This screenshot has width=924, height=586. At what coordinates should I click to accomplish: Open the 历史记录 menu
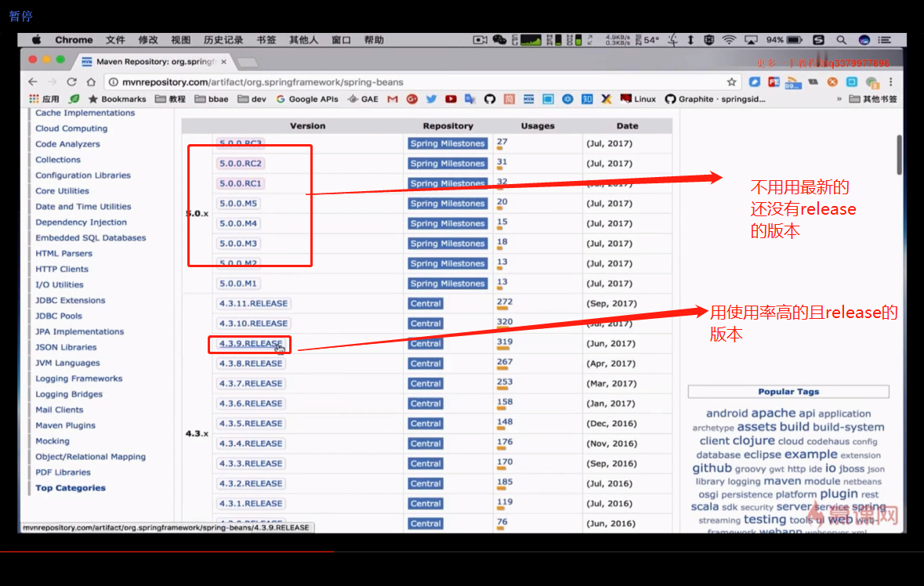223,40
